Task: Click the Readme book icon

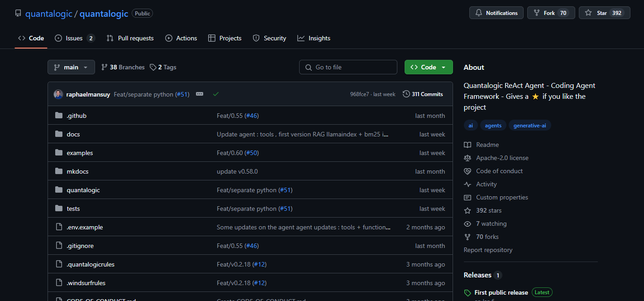Action: coord(467,145)
